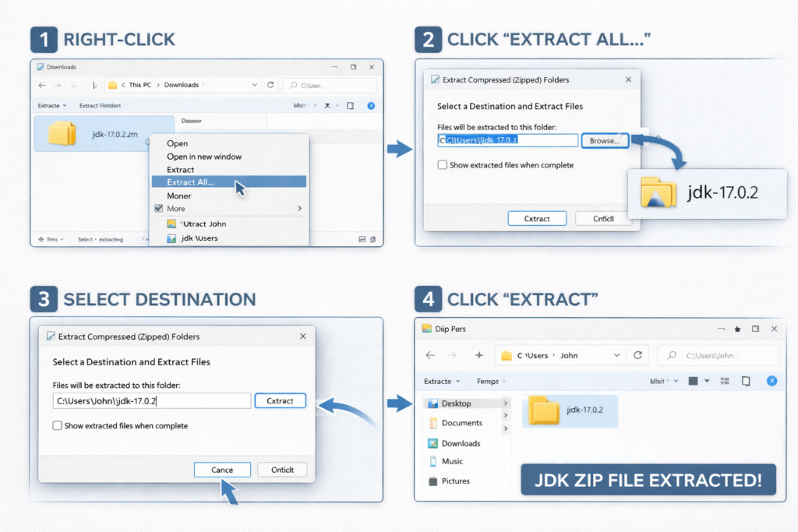Enable 'Show extracted files' checkbox in step 2 dialog
The height and width of the screenshot is (532, 798).
coord(443,165)
